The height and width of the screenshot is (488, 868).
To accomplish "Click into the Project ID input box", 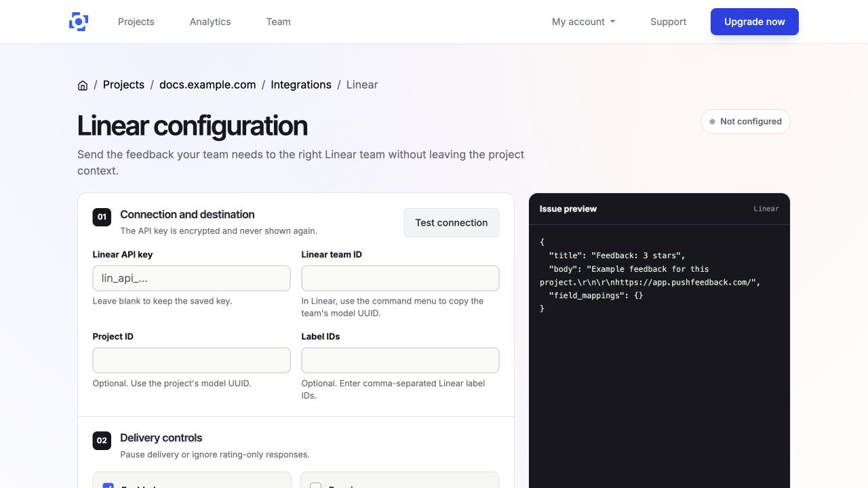I will pos(191,360).
